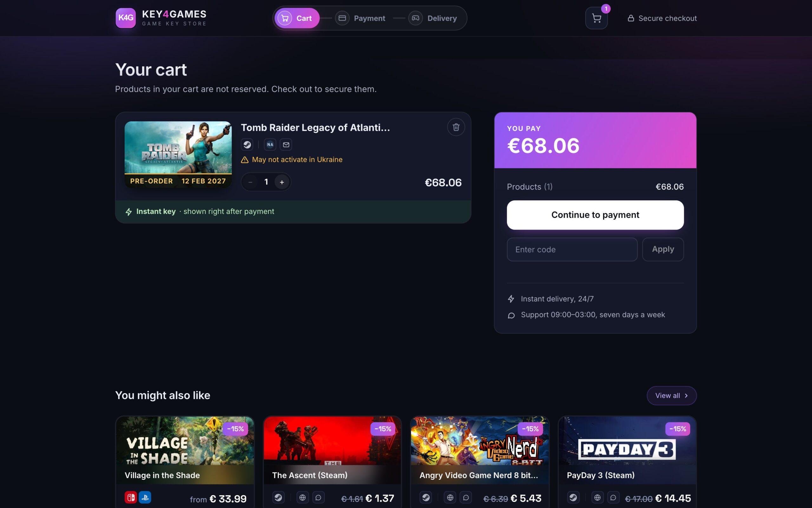Open Tomb Raider Legacy of Atlantis title
The height and width of the screenshot is (508, 812).
click(x=315, y=128)
